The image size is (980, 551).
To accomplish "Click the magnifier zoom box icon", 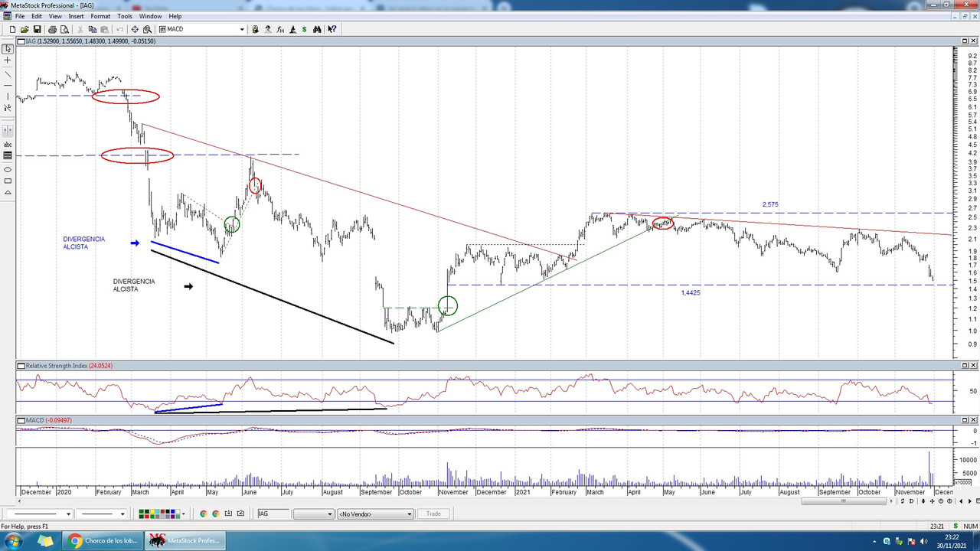I will 147,29.
